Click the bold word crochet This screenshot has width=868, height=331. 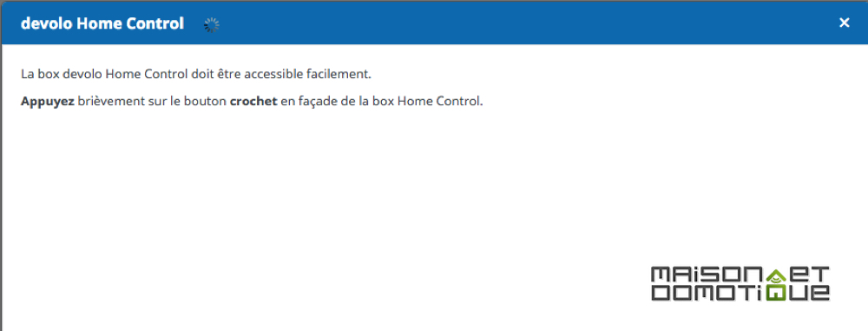pyautogui.click(x=253, y=102)
